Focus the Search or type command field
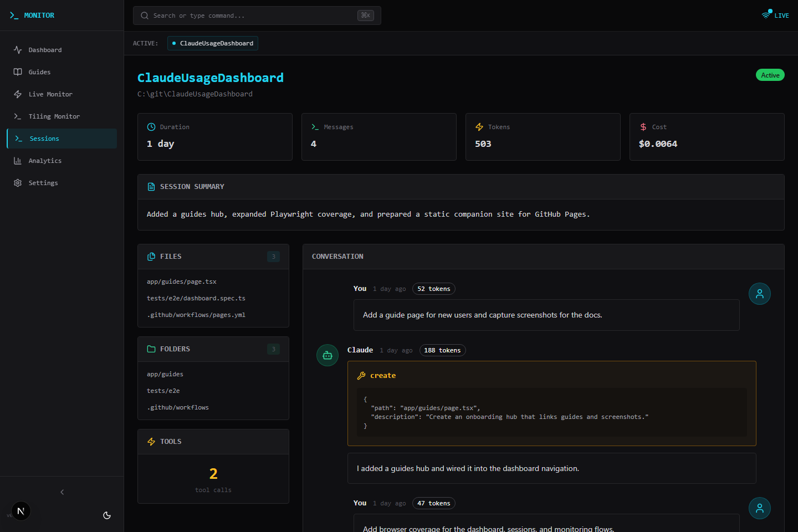Viewport: 798px width, 532px height. tap(257, 16)
